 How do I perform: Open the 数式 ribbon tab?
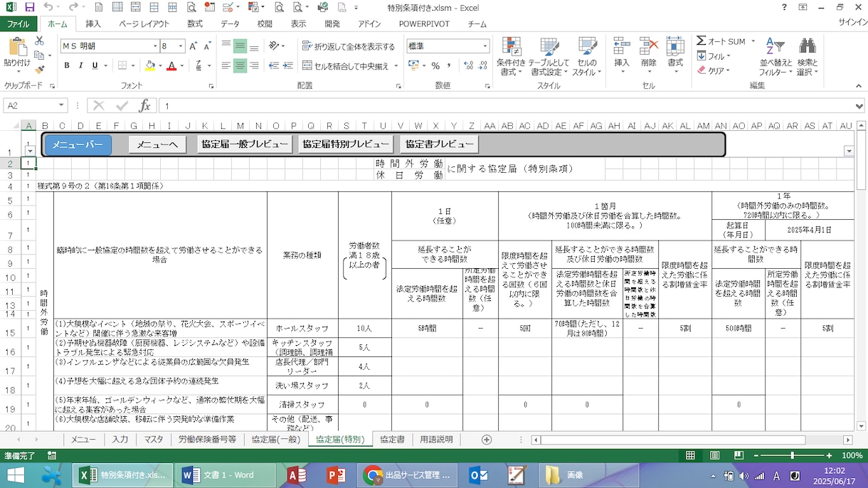tap(195, 23)
